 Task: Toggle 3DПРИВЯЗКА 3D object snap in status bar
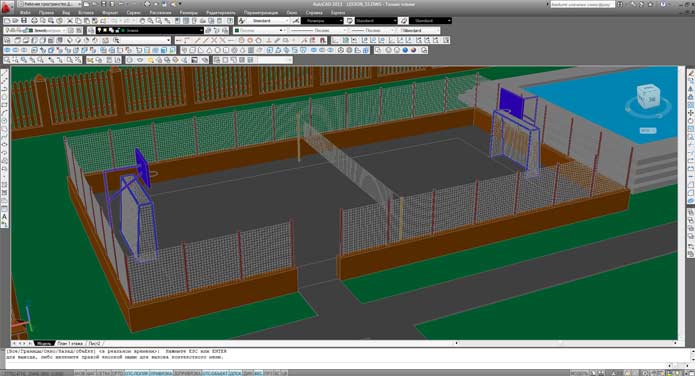tap(187, 373)
